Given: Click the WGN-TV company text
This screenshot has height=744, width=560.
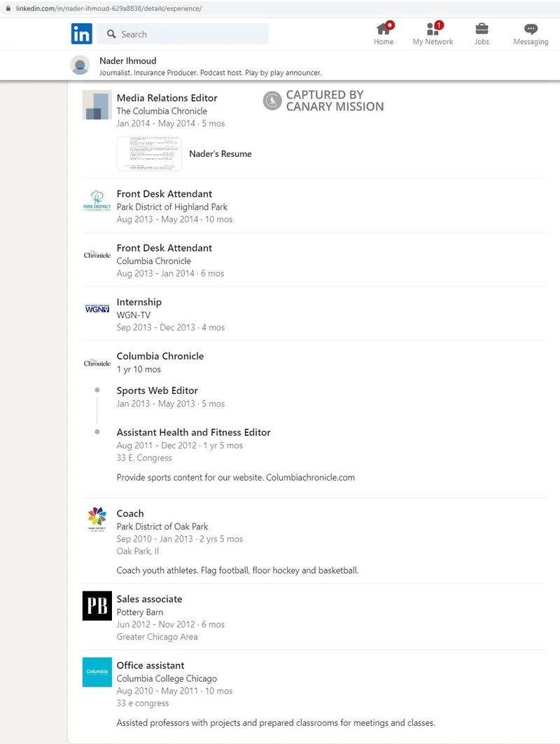Looking at the screenshot, I should [134, 315].
